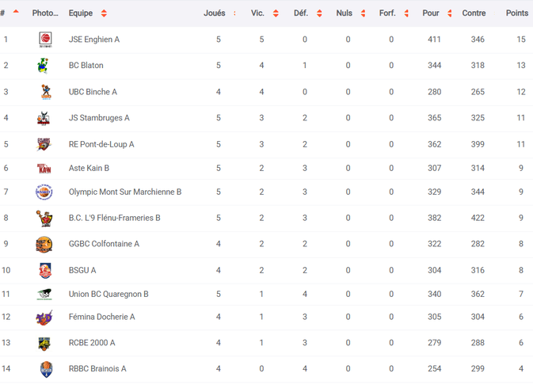The width and height of the screenshot is (533, 392).
Task: Click the Nuls column header label
Action: tap(345, 13)
